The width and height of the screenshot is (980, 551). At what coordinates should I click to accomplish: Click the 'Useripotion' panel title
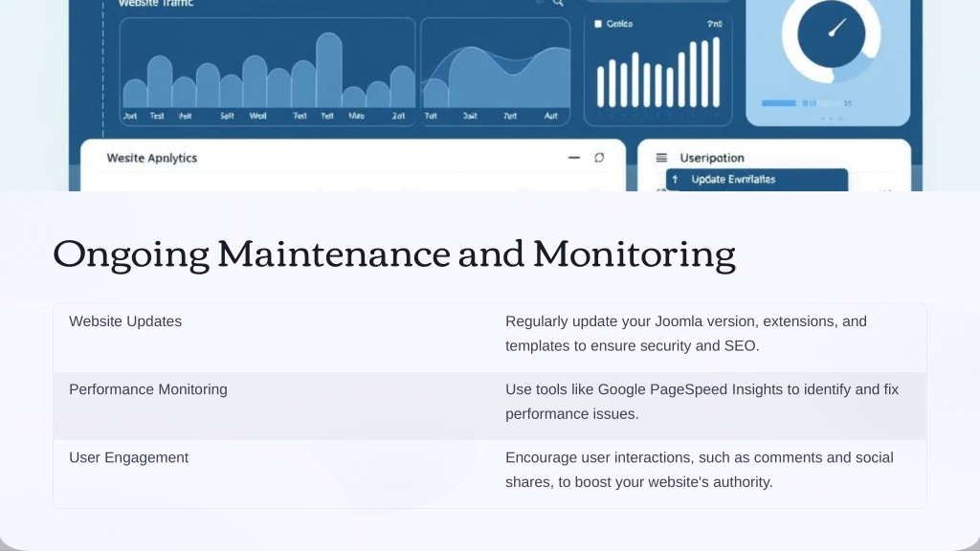pos(712,158)
